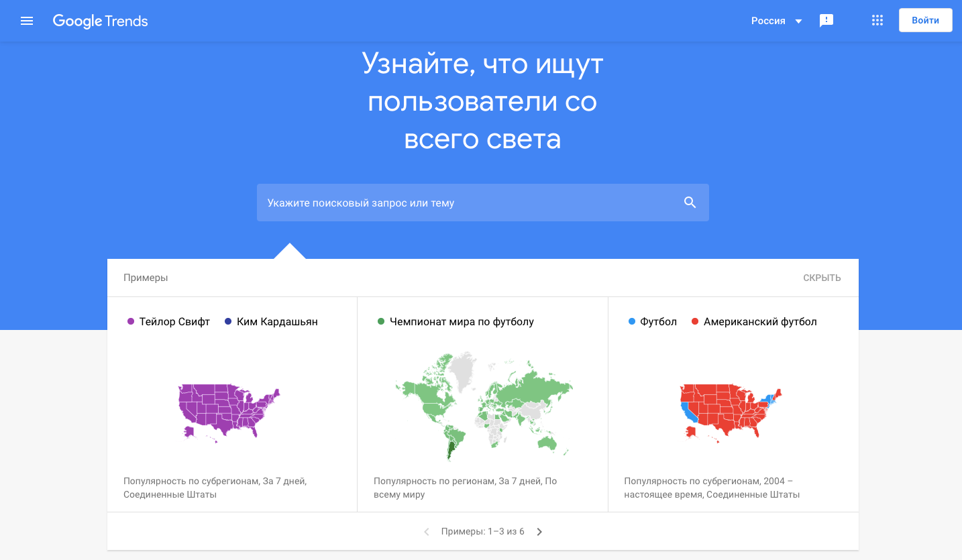
Task: Select the Ким Кардашьян legend label
Action: tap(277, 322)
